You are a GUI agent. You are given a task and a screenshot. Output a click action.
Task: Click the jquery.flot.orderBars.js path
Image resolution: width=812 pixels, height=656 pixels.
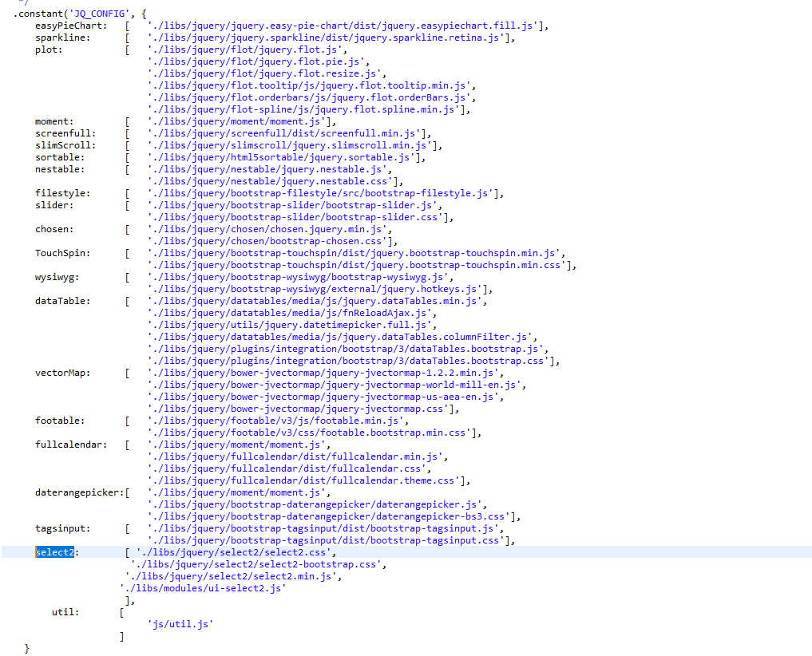pyautogui.click(x=309, y=97)
